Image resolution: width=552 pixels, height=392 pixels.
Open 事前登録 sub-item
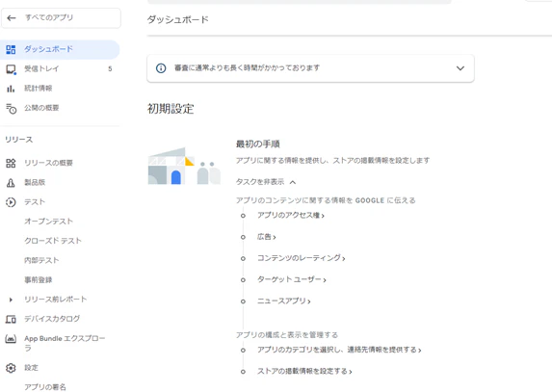pyautogui.click(x=38, y=280)
